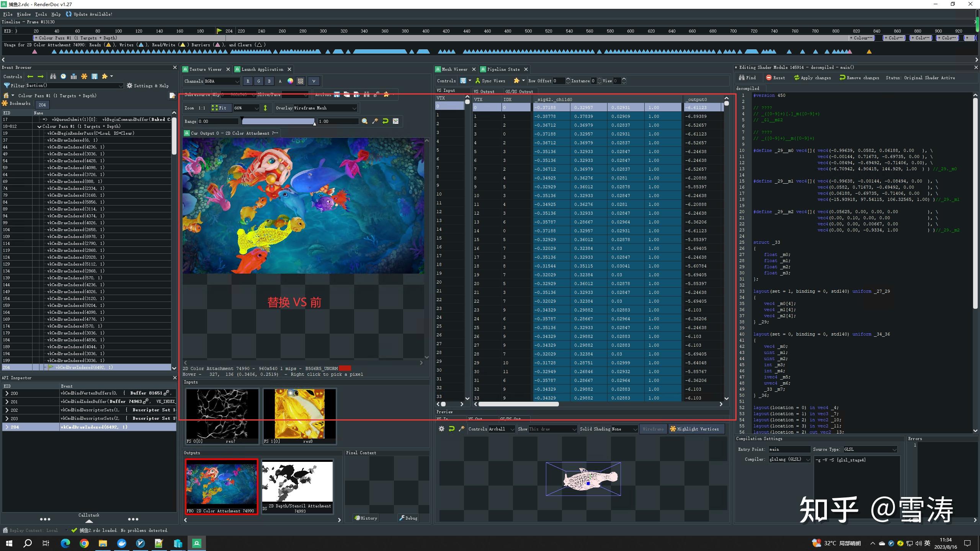The height and width of the screenshot is (551, 980).
Task: Click Find in shader editor toolbar
Action: pos(747,78)
